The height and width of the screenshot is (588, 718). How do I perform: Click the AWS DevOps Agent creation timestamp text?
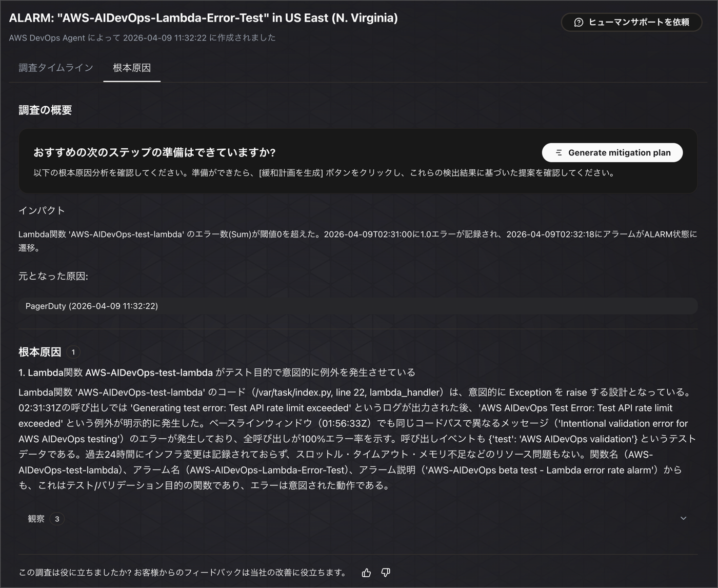coord(142,37)
